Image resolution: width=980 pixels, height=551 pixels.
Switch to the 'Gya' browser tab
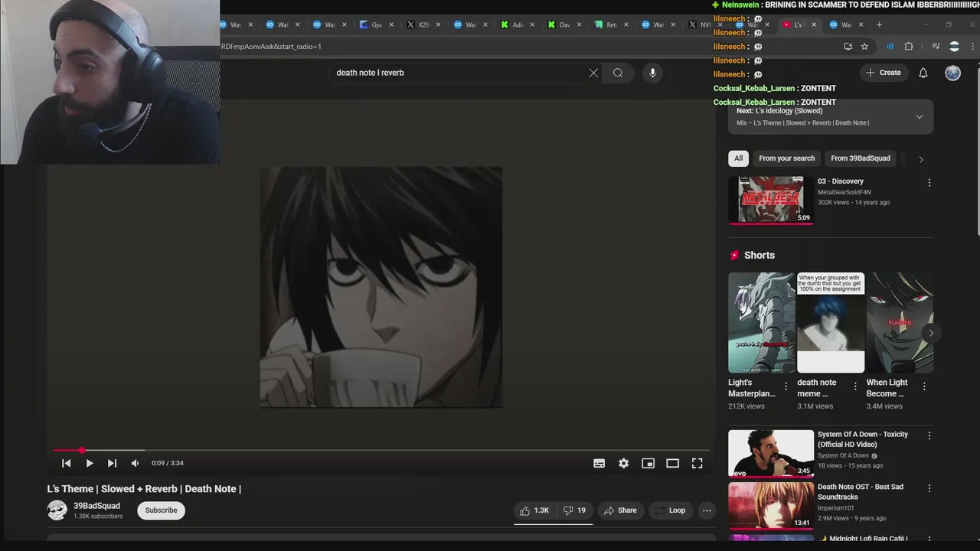pos(377,24)
